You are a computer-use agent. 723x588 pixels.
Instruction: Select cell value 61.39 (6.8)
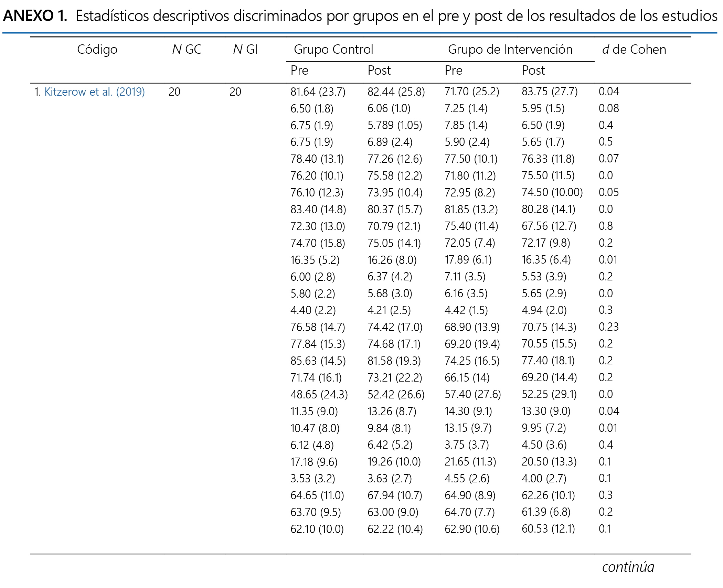[546, 513]
